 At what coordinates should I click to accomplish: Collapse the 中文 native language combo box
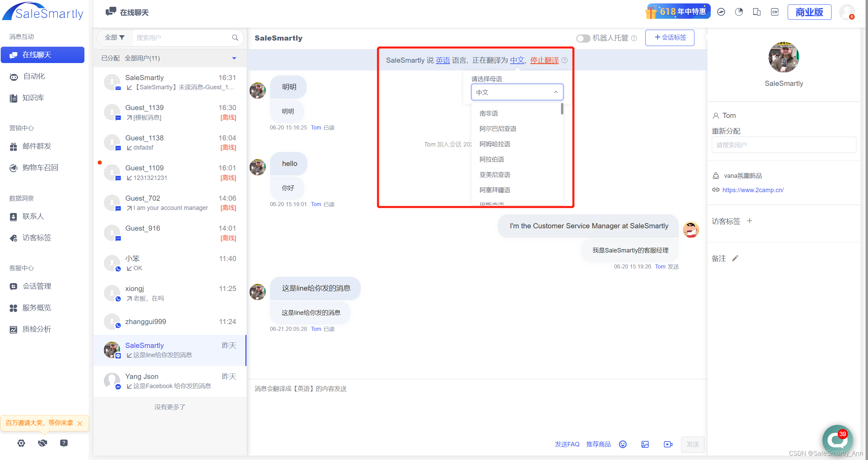tap(517, 92)
